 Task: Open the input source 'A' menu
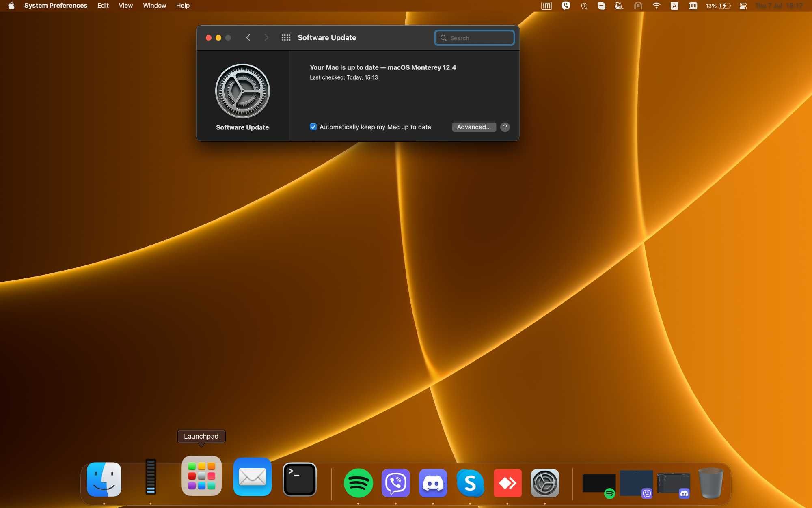pyautogui.click(x=674, y=6)
